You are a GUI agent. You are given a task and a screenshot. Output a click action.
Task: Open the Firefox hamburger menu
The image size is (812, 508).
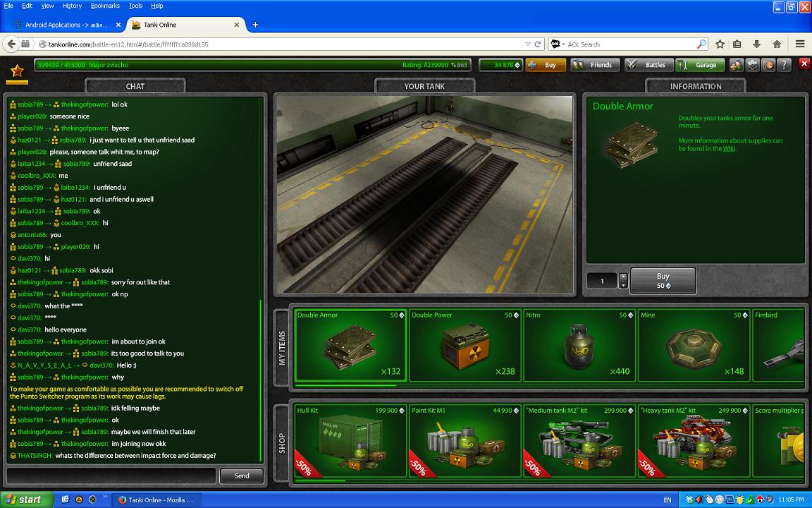pos(800,44)
